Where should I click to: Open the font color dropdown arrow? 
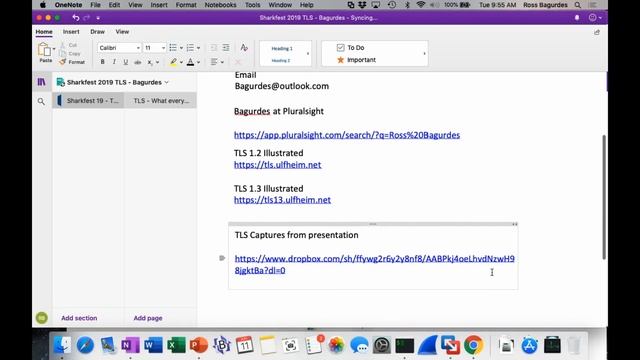point(198,62)
